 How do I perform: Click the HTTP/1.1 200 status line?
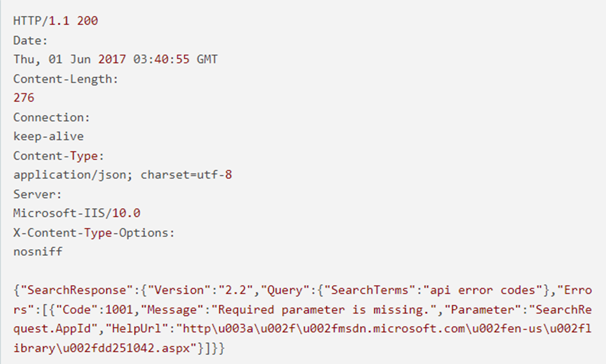55,21
